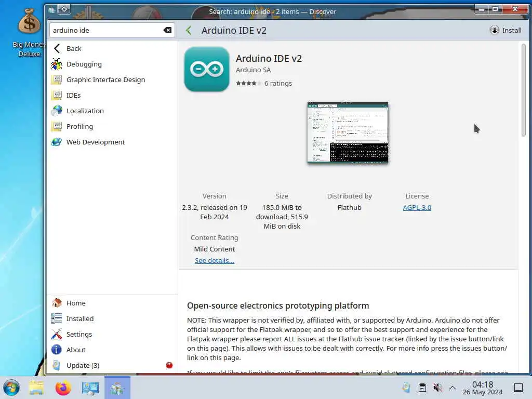Click the About info icon
Screen dimensions: 532x399
tap(57, 350)
